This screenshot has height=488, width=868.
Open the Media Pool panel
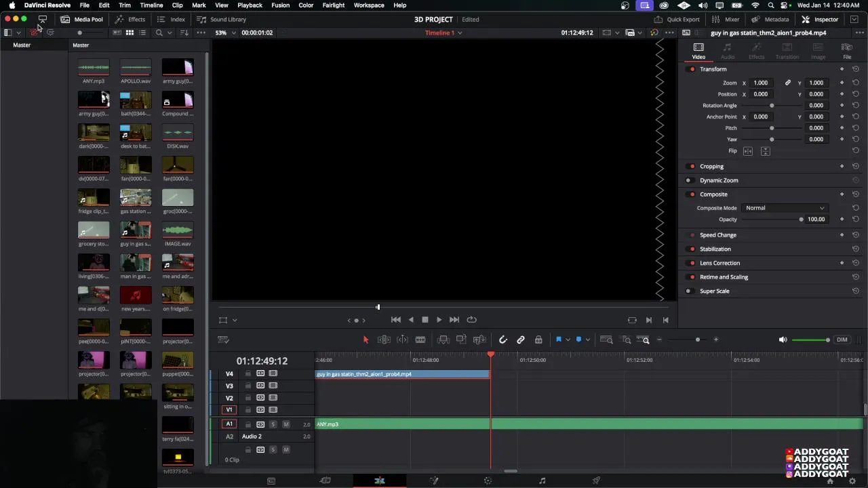pyautogui.click(x=81, y=19)
